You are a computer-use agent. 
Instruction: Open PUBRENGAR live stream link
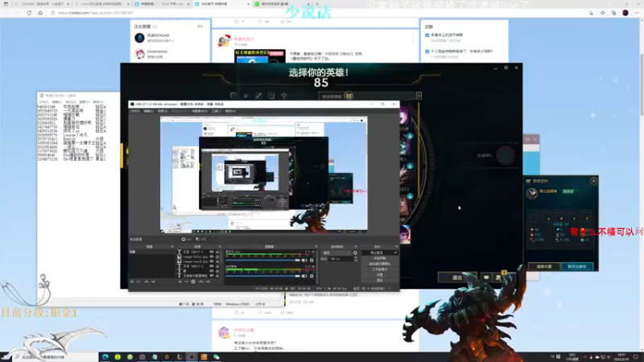(158, 35)
